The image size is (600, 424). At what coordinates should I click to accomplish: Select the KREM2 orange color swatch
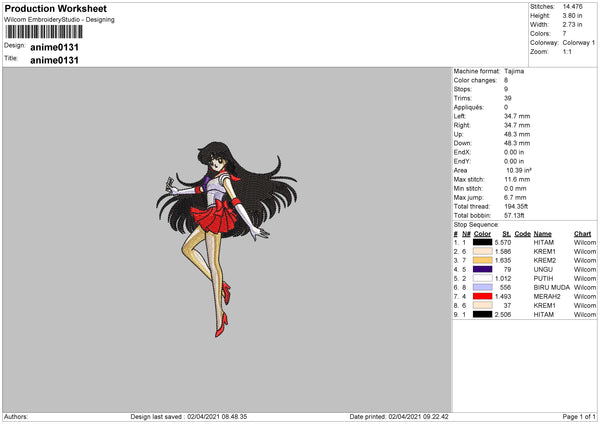(x=482, y=260)
